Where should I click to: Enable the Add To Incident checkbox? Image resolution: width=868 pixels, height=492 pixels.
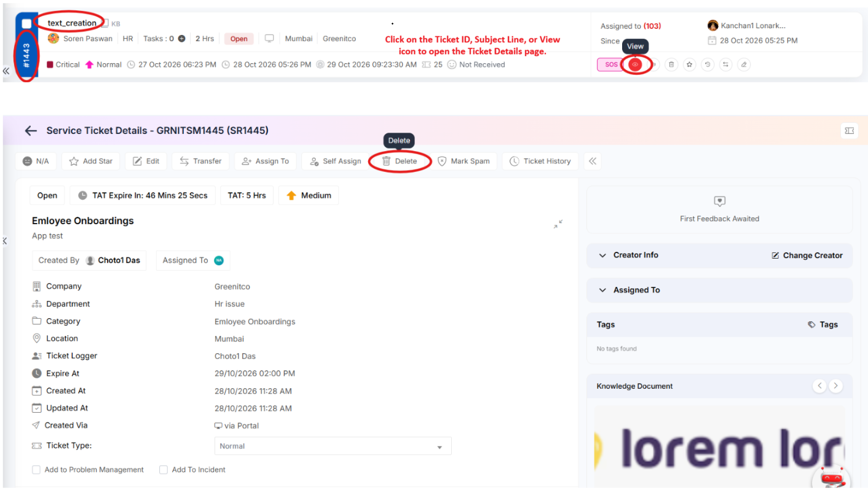point(164,470)
